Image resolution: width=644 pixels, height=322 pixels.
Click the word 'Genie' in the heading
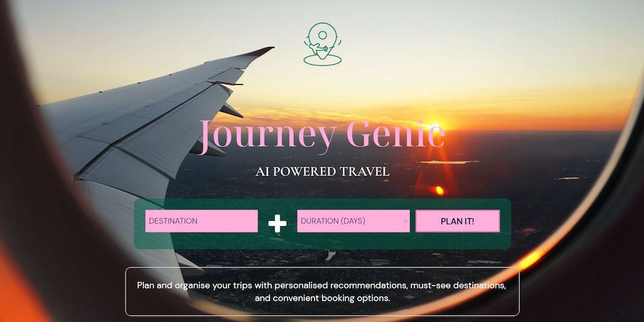[x=396, y=135]
